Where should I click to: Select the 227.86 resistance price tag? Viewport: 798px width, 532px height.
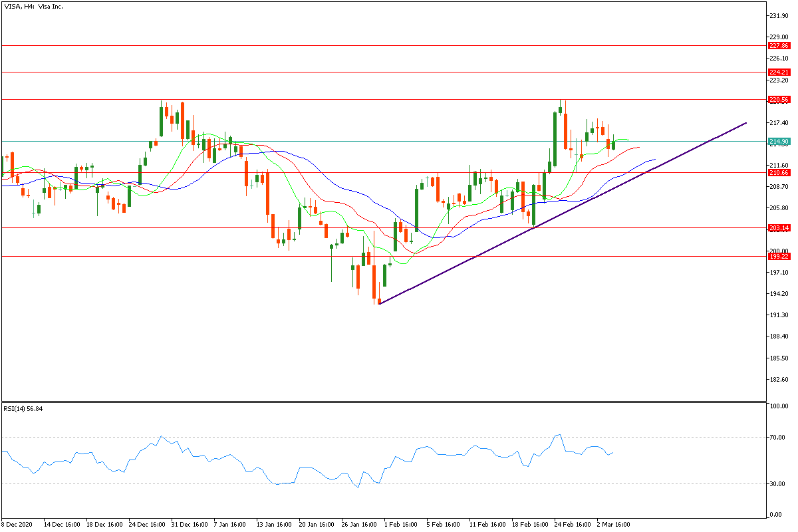(x=778, y=46)
